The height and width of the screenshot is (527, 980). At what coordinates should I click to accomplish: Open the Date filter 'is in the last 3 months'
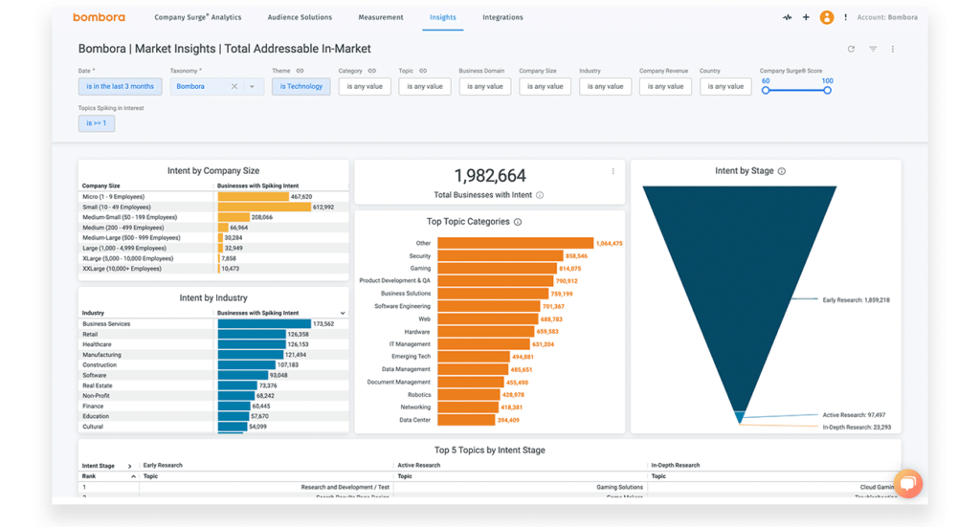click(120, 86)
